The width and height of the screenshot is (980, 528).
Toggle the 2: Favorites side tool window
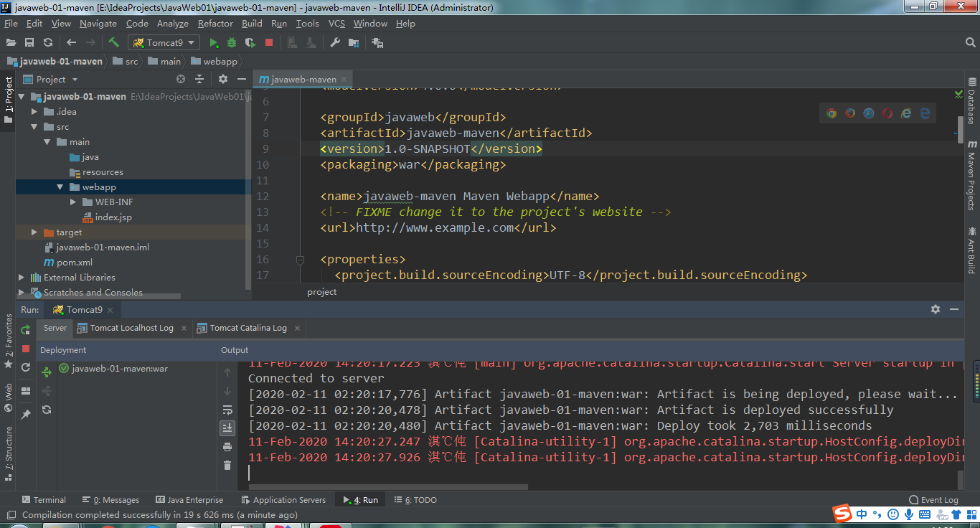(8, 341)
